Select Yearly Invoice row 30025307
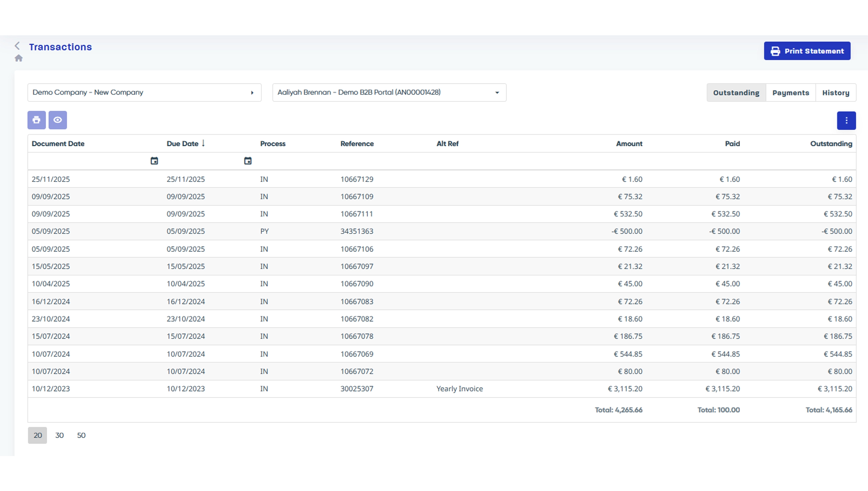Viewport: 868px width, 491px height. tap(357, 389)
